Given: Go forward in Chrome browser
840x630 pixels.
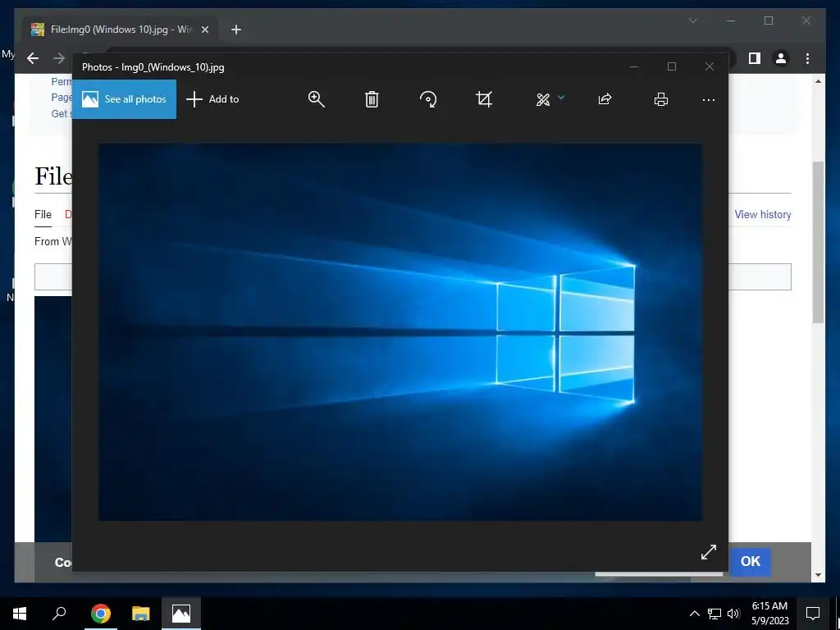Looking at the screenshot, I should [59, 58].
